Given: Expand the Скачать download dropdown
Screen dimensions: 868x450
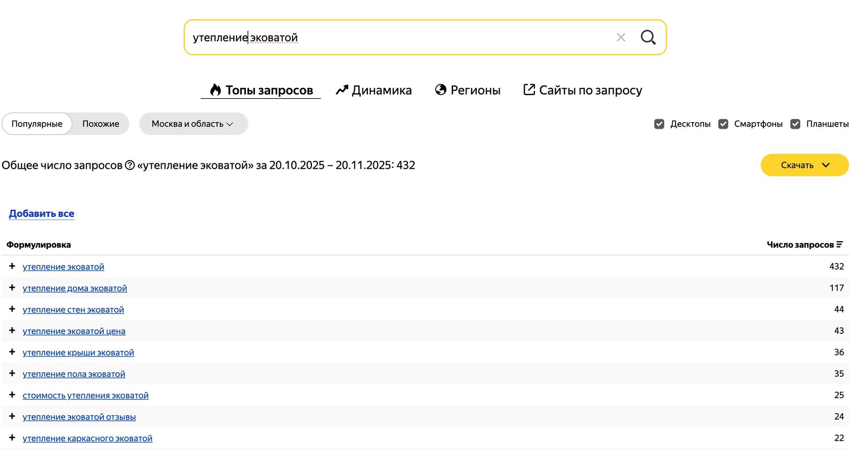Looking at the screenshot, I should [805, 166].
